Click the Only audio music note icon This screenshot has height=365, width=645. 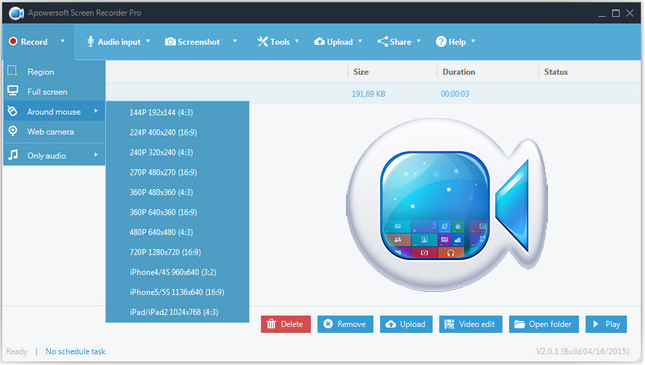pyautogui.click(x=13, y=155)
